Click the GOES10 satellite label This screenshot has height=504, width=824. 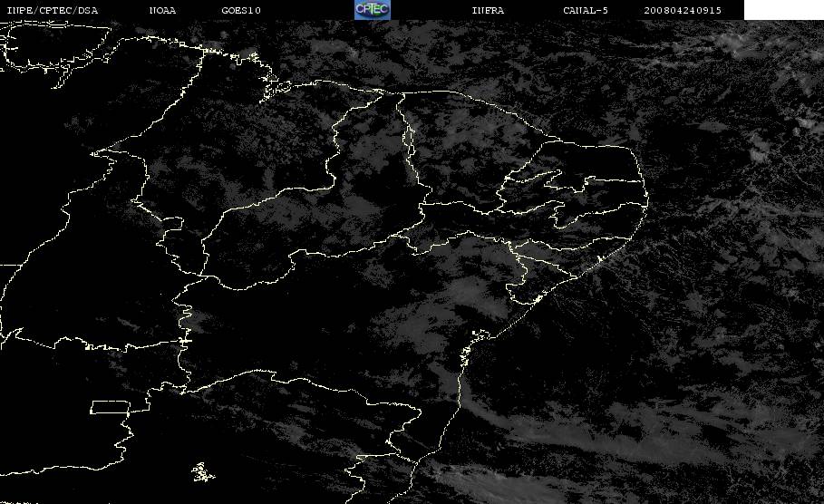[x=241, y=10]
